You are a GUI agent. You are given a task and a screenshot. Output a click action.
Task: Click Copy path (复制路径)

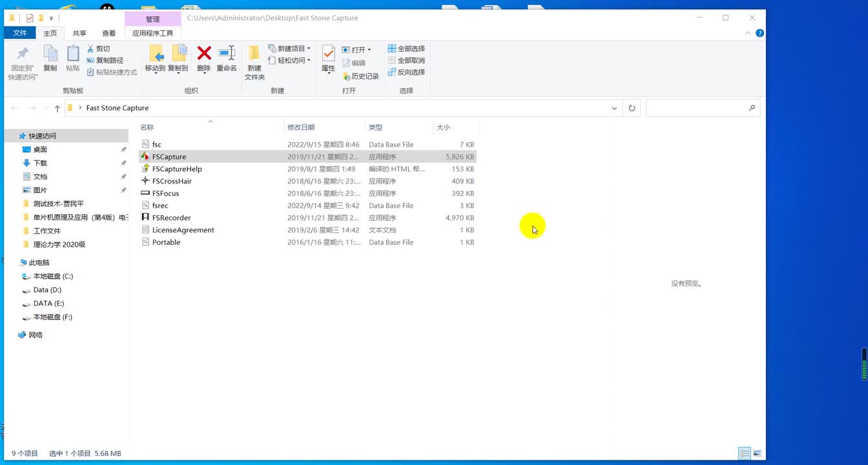click(105, 60)
